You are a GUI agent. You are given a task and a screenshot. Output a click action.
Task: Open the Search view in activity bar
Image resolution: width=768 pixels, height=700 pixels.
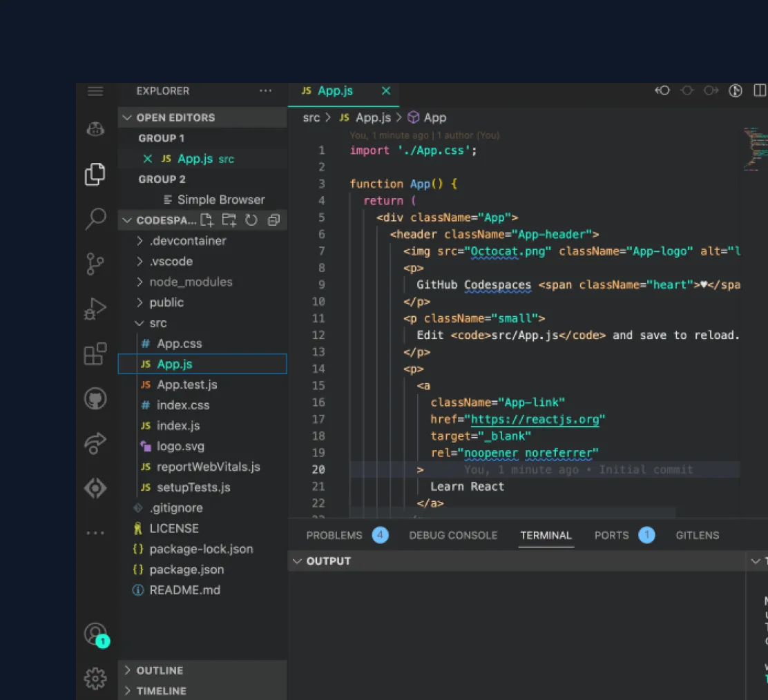click(95, 219)
